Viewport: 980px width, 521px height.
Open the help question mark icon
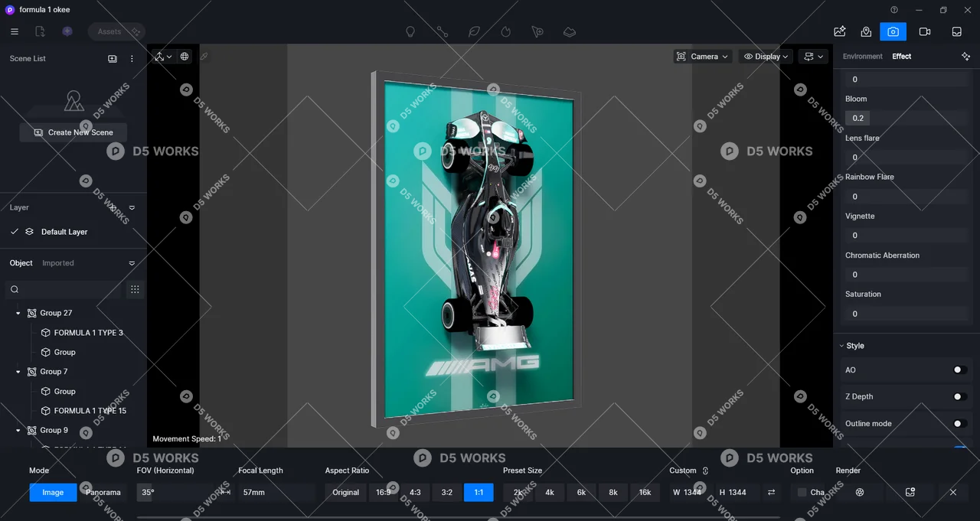point(894,10)
